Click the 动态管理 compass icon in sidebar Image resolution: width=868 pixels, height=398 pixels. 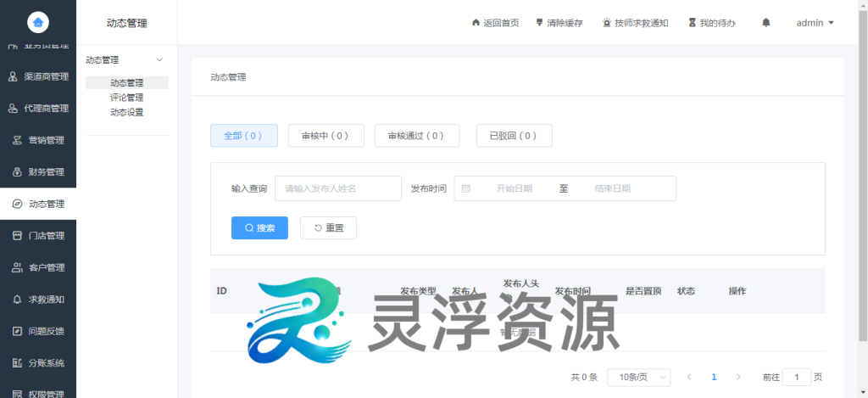coord(17,204)
